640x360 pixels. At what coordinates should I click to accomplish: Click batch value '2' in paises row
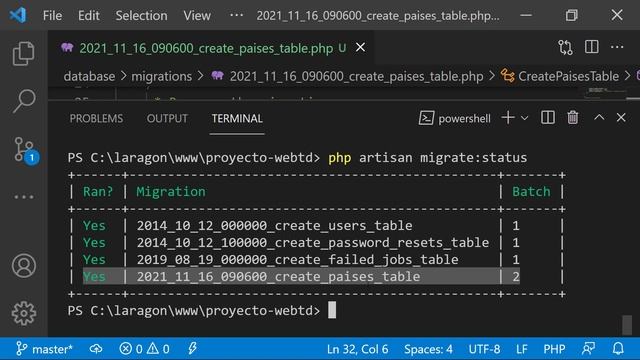coord(516,277)
